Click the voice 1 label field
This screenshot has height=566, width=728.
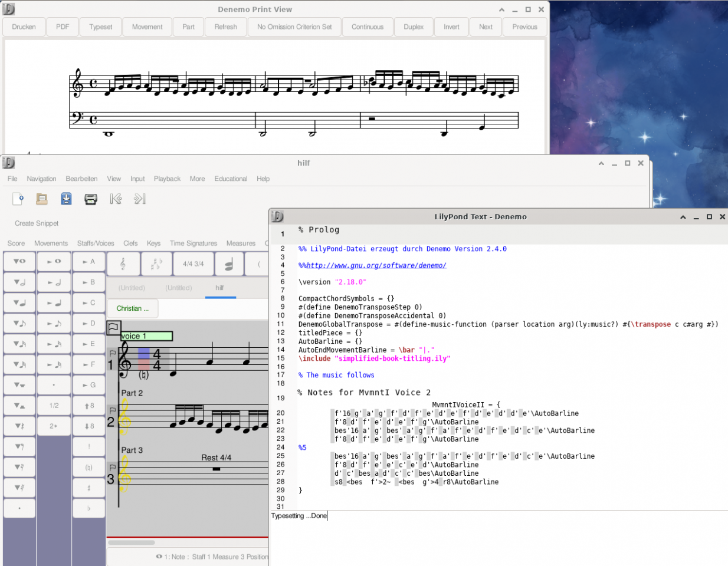146,336
